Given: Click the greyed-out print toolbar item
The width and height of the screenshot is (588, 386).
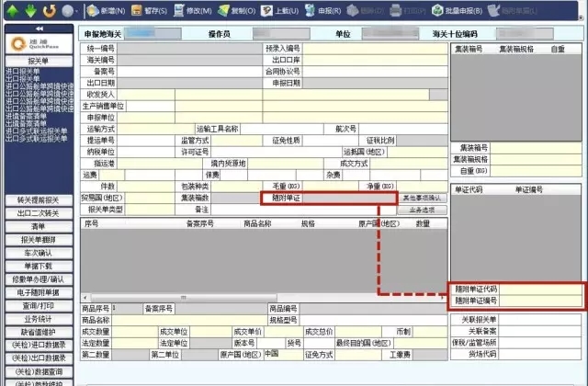Looking at the screenshot, I should tap(408, 10).
